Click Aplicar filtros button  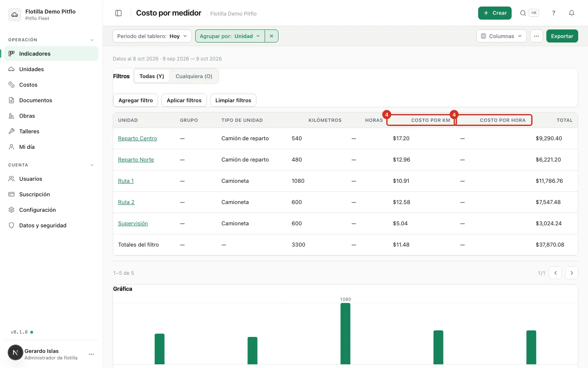coord(184,100)
